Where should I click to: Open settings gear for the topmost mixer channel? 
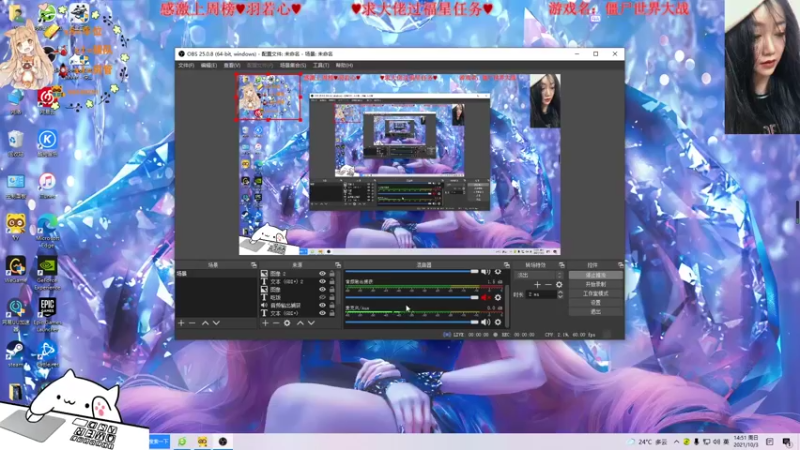[498, 272]
